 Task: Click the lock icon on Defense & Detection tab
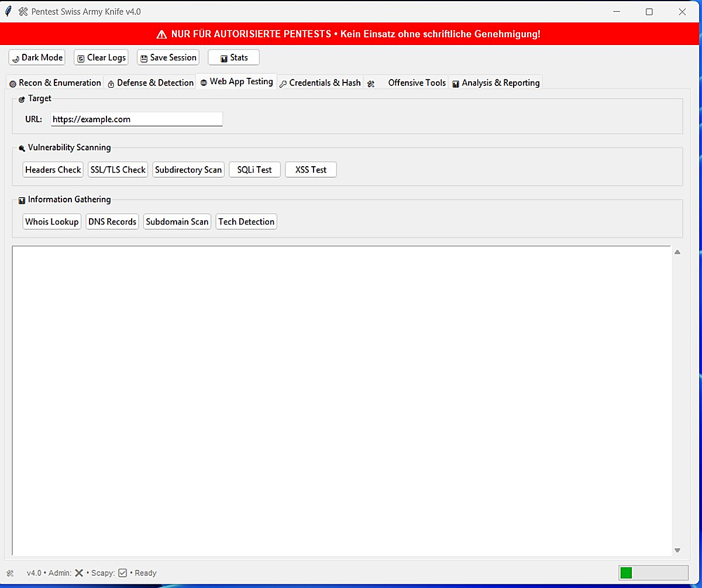[x=111, y=84]
